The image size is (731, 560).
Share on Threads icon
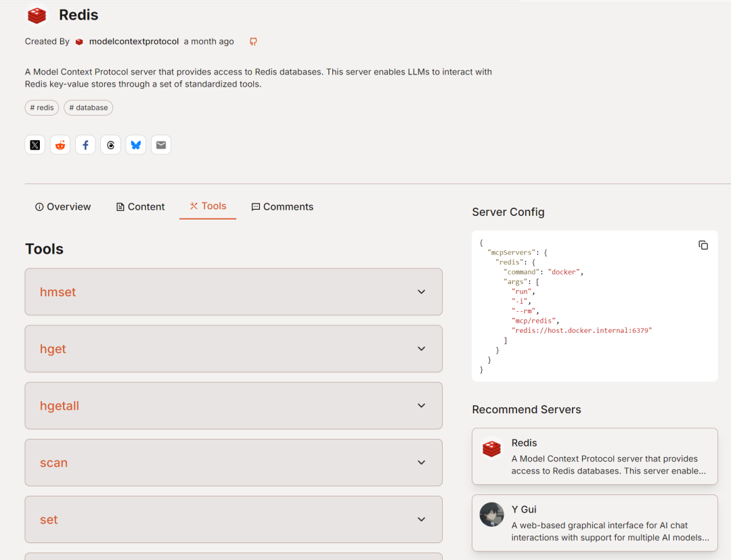tap(110, 145)
